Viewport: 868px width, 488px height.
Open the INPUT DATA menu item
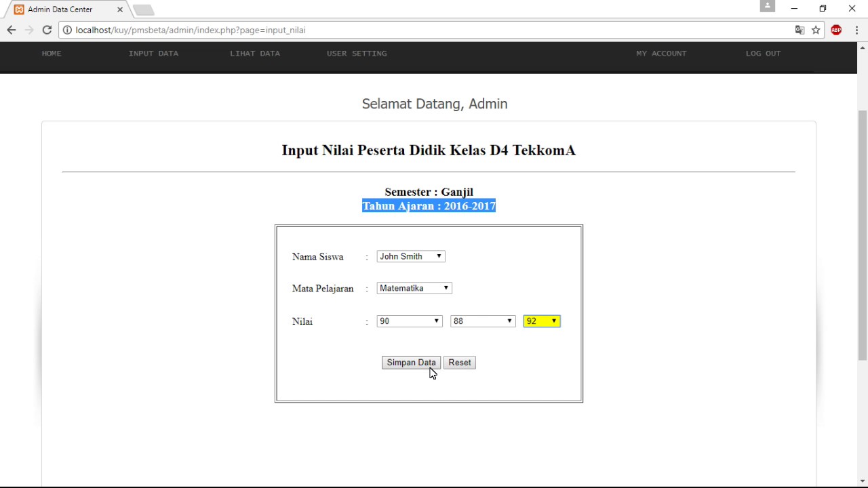pyautogui.click(x=154, y=54)
